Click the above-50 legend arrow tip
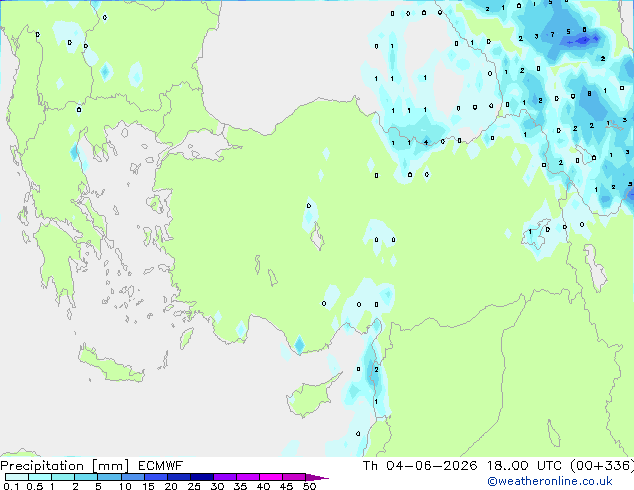 [x=317, y=477]
